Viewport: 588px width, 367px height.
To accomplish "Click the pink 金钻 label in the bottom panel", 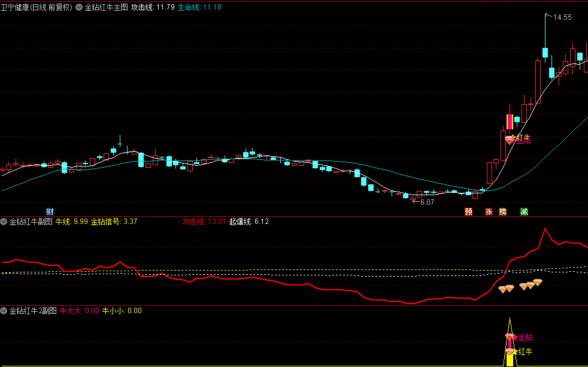I will click(x=525, y=338).
